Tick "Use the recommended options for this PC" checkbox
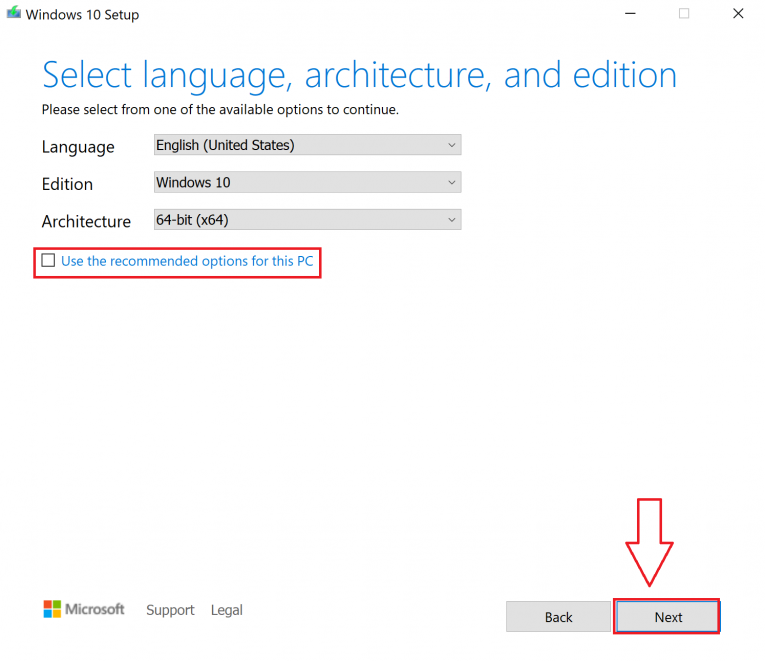Screen dimensions: 765x661 (48, 260)
